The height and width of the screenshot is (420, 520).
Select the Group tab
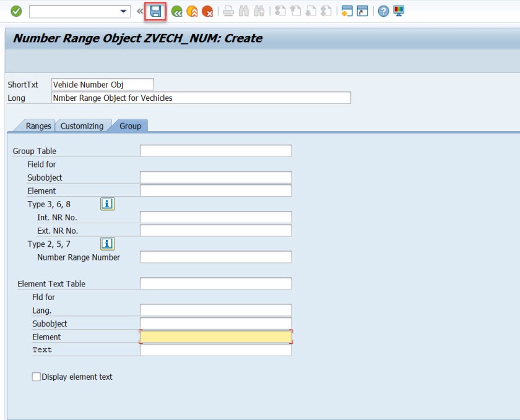(x=131, y=126)
